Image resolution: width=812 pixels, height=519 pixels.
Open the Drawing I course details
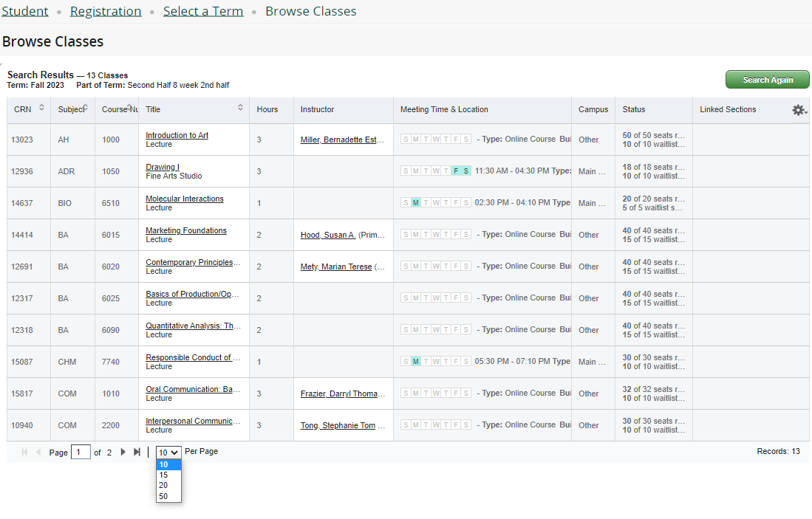[x=162, y=167]
